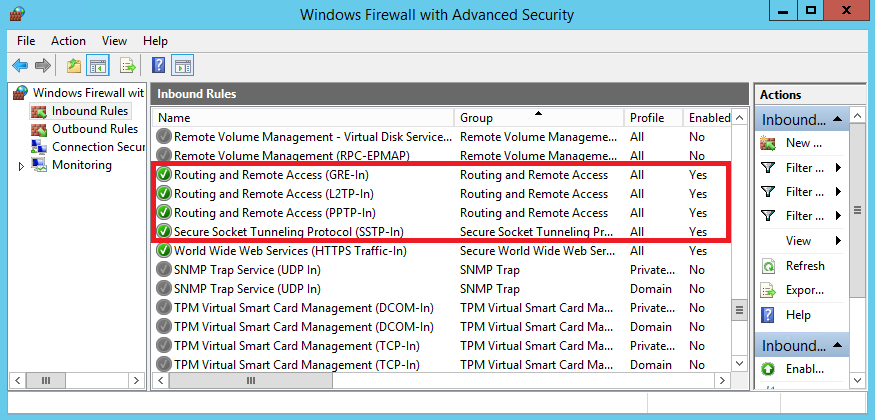This screenshot has width=875, height=420.
Task: Toggle the Show/Hide Action Pane toolbar icon
Action: pyautogui.click(x=182, y=66)
